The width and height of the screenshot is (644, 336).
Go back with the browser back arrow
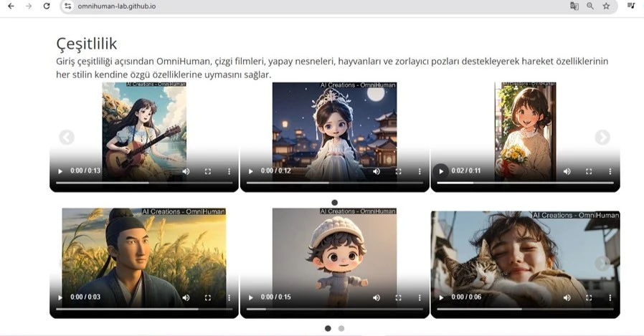(11, 6)
